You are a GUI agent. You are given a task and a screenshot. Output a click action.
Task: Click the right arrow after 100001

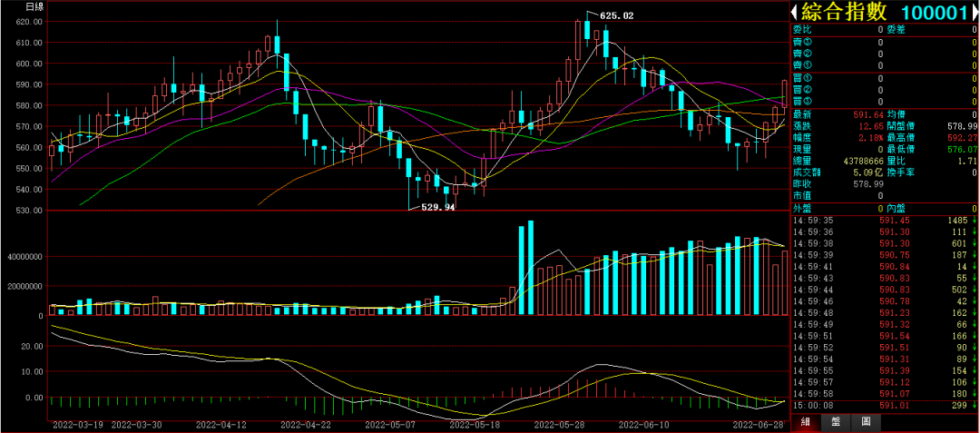[x=975, y=12]
